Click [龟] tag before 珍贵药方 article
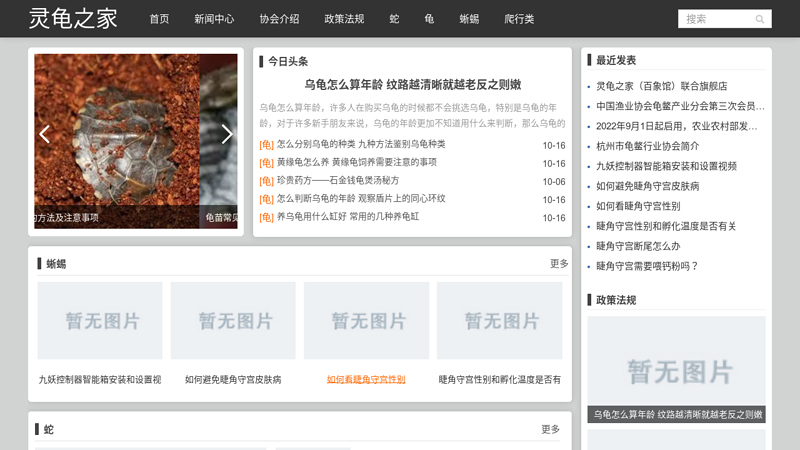 [266, 181]
